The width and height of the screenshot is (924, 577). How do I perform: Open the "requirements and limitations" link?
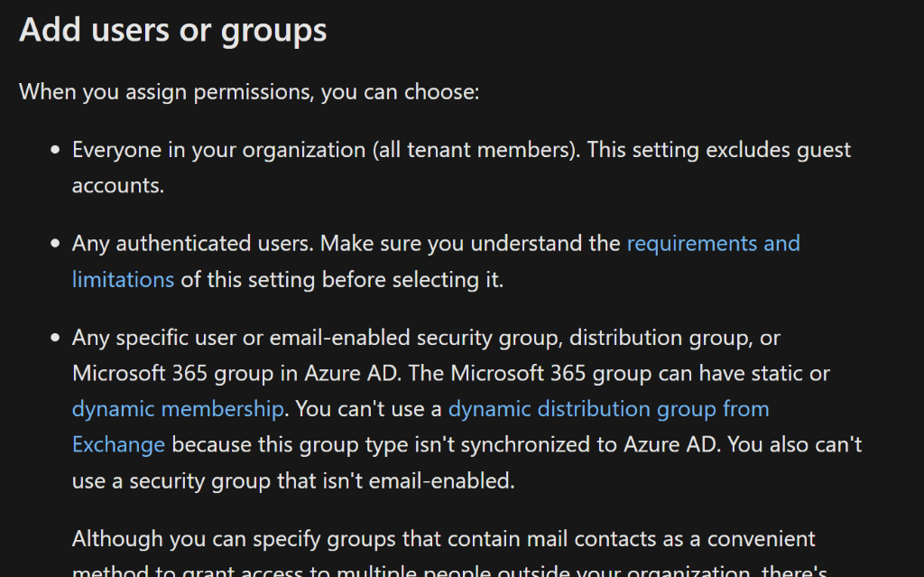point(713,244)
